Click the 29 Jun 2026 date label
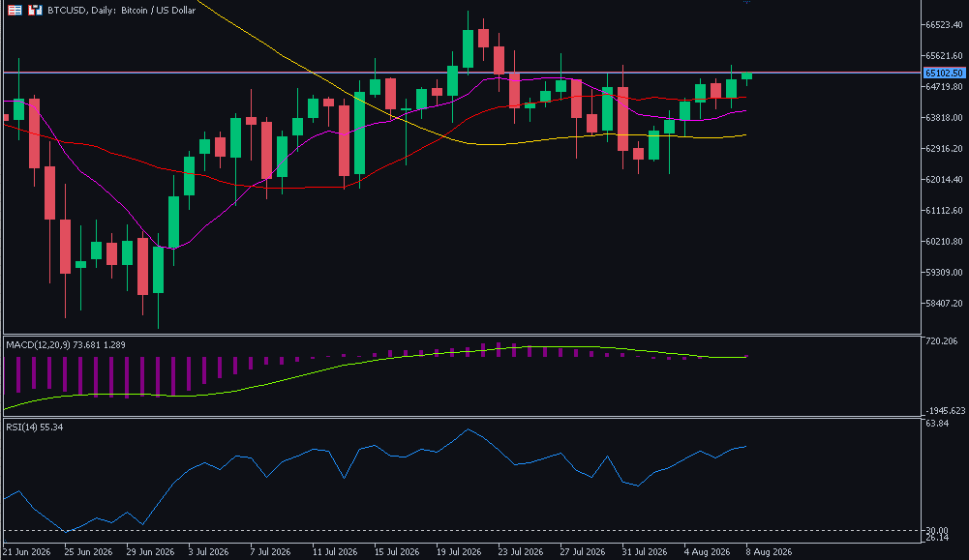This screenshot has width=969, height=560. click(150, 551)
